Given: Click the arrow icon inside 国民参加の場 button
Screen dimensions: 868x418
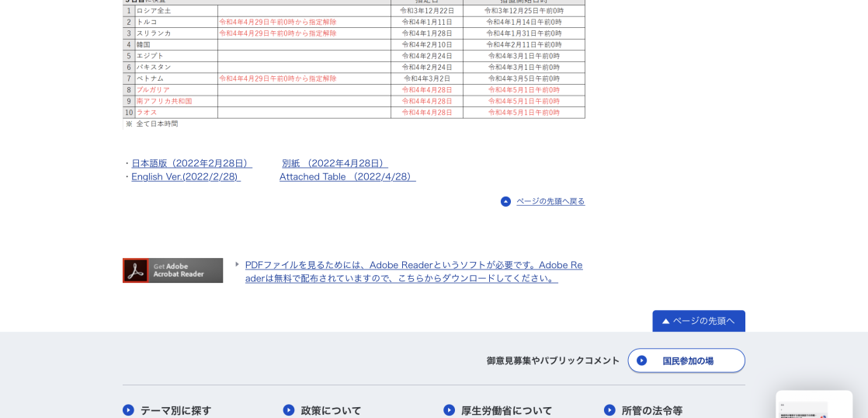Looking at the screenshot, I should coord(642,361).
